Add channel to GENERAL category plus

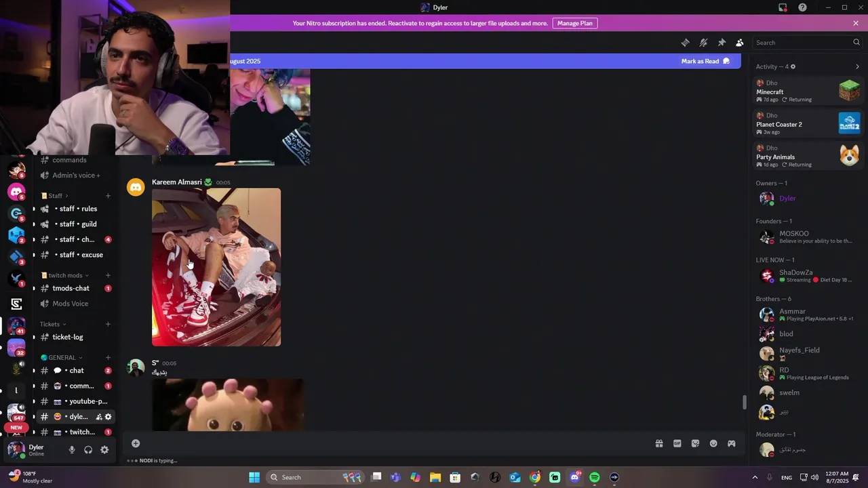108,358
